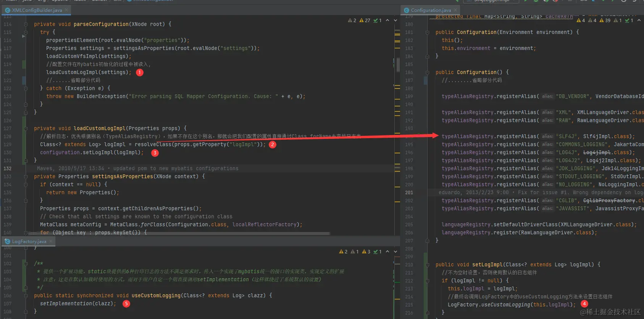Click line number 129 in the XMLConfigBuilder gutter
Screen dimensions: 644x319
[7, 144]
